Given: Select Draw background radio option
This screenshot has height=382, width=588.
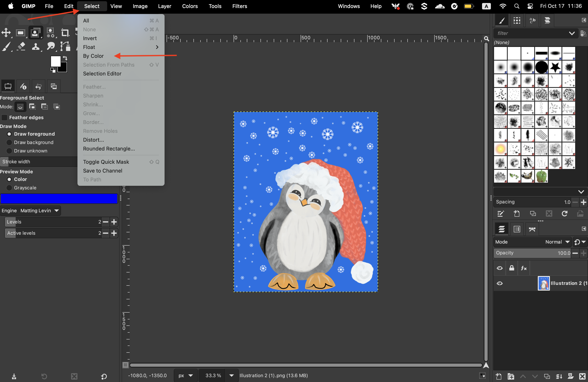Looking at the screenshot, I should [9, 142].
